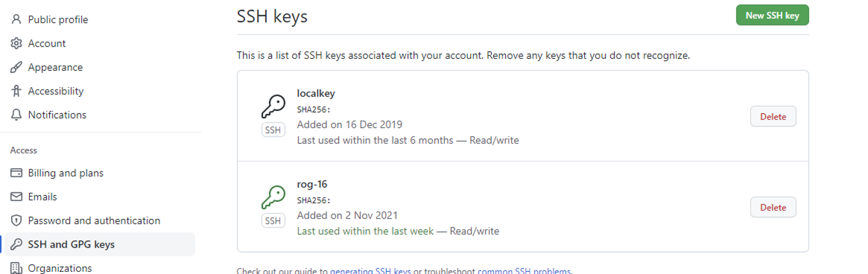Delete the rog-16 SSH key
The height and width of the screenshot is (274, 868).
point(773,207)
